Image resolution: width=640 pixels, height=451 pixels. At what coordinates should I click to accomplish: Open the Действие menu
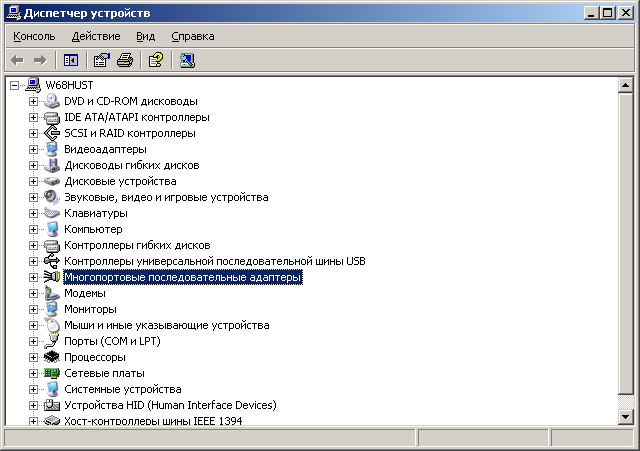point(96,36)
